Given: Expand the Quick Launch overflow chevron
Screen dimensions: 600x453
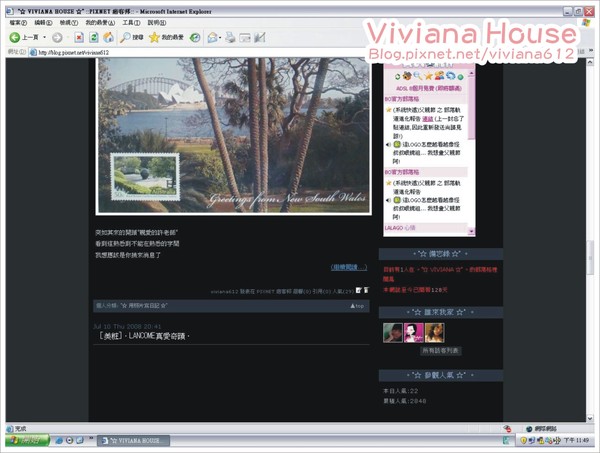Looking at the screenshot, I should 91,438.
